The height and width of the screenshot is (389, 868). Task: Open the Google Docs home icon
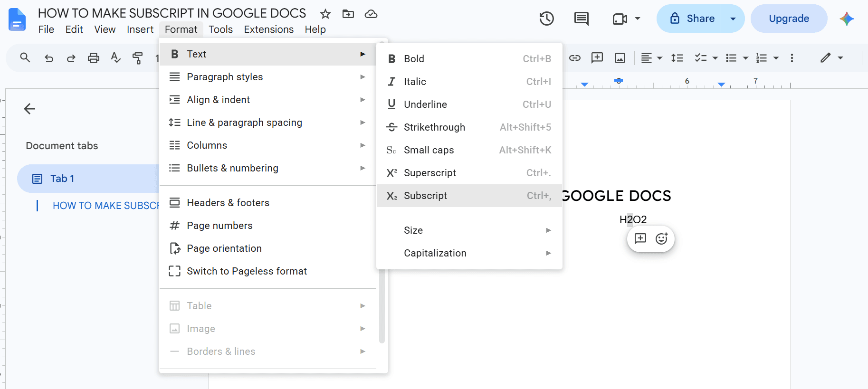(x=17, y=19)
